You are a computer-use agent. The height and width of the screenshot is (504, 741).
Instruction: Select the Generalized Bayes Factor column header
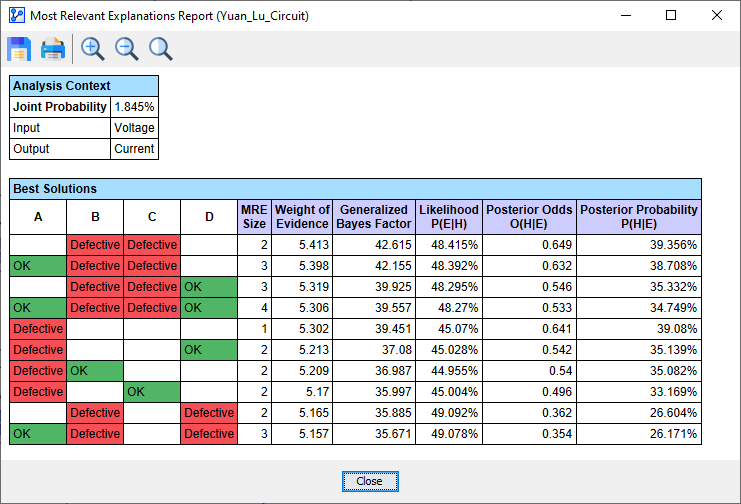pos(373,216)
